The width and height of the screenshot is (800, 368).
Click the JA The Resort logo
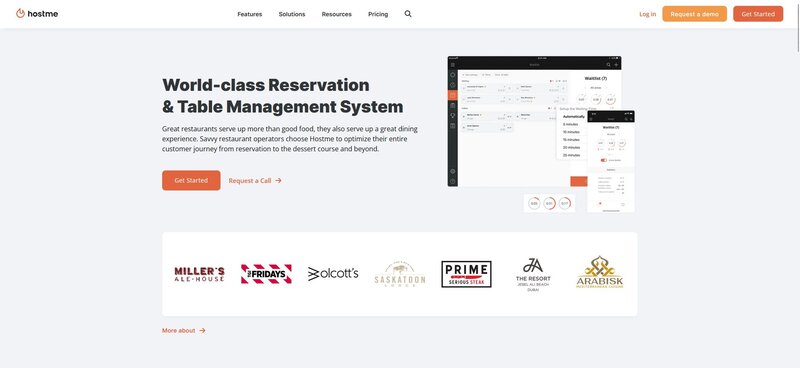533,275
